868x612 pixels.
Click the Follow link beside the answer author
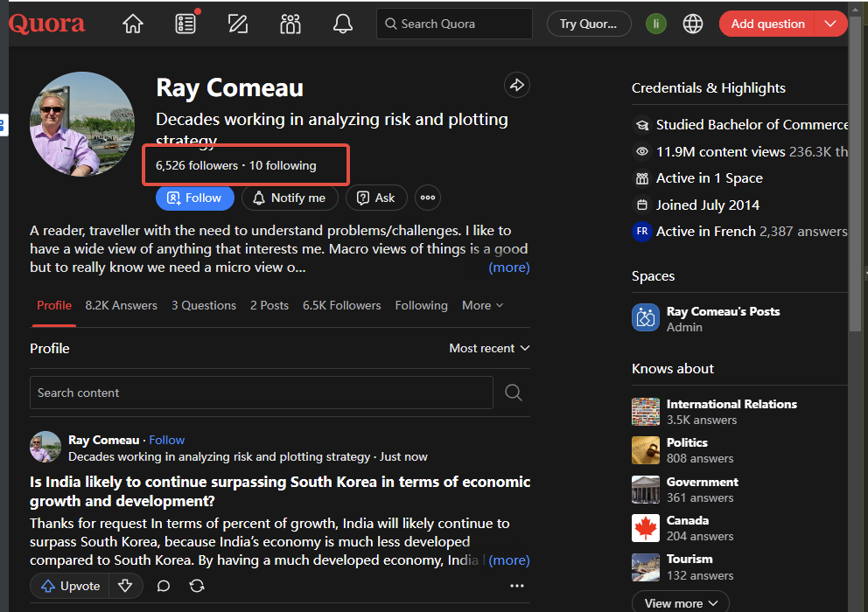coord(166,440)
